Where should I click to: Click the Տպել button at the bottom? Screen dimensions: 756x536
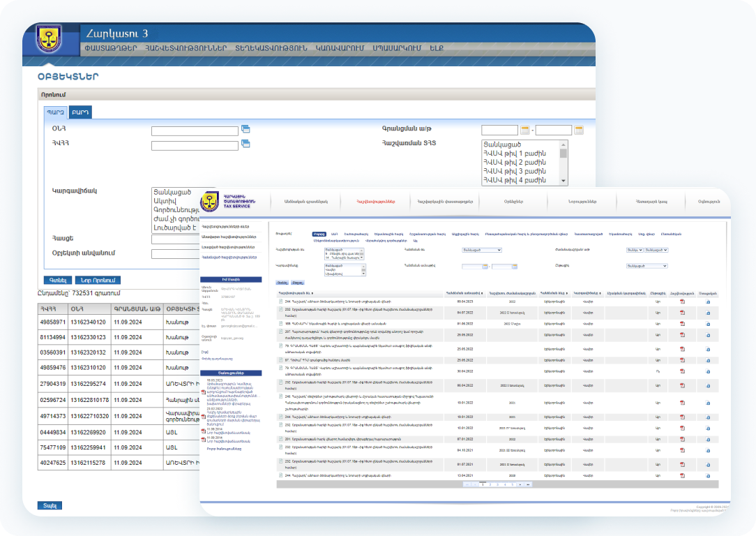click(x=50, y=505)
